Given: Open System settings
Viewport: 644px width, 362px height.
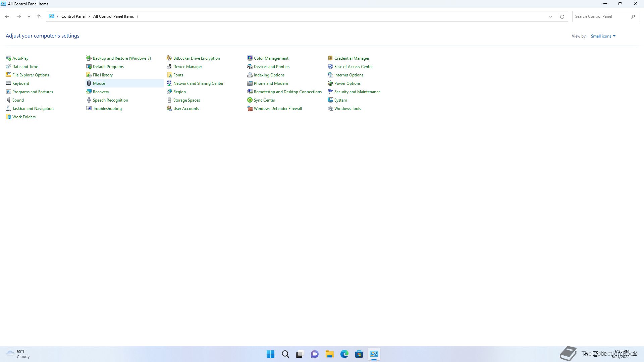Looking at the screenshot, I should tap(341, 100).
